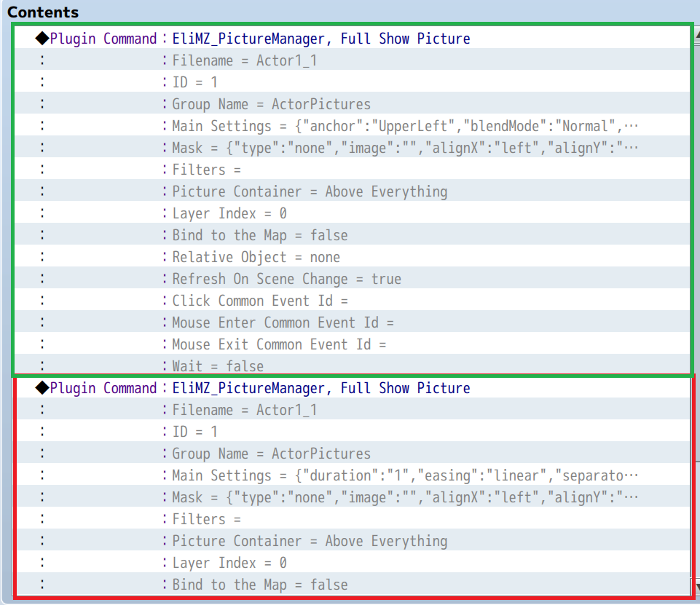Viewport: 700px width, 605px height.
Task: Select the first Plugin Command diamond marker
Action: (x=42, y=39)
